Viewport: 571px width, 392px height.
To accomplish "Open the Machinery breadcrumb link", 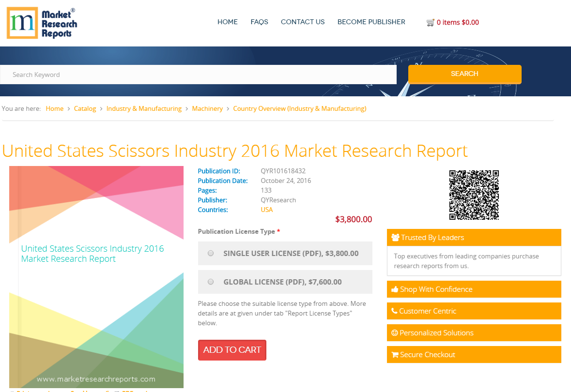I will click(x=207, y=108).
